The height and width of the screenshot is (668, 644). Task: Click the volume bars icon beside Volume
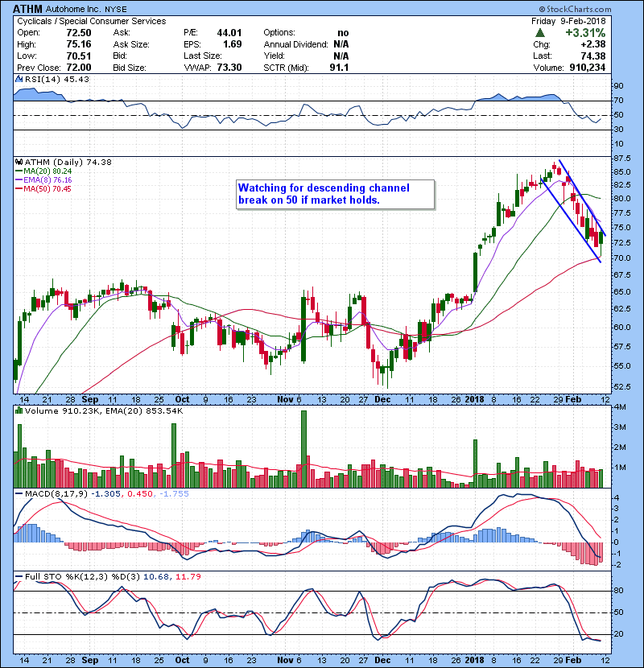(x=19, y=410)
